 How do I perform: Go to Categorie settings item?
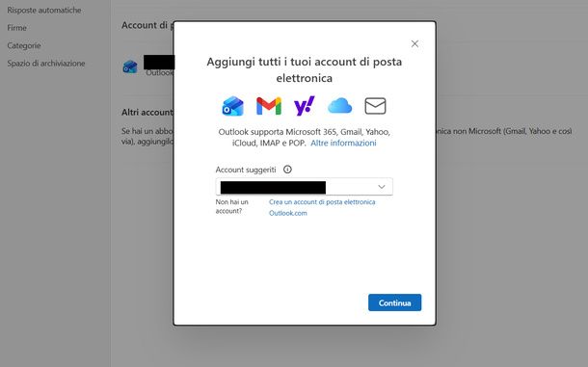[24, 45]
